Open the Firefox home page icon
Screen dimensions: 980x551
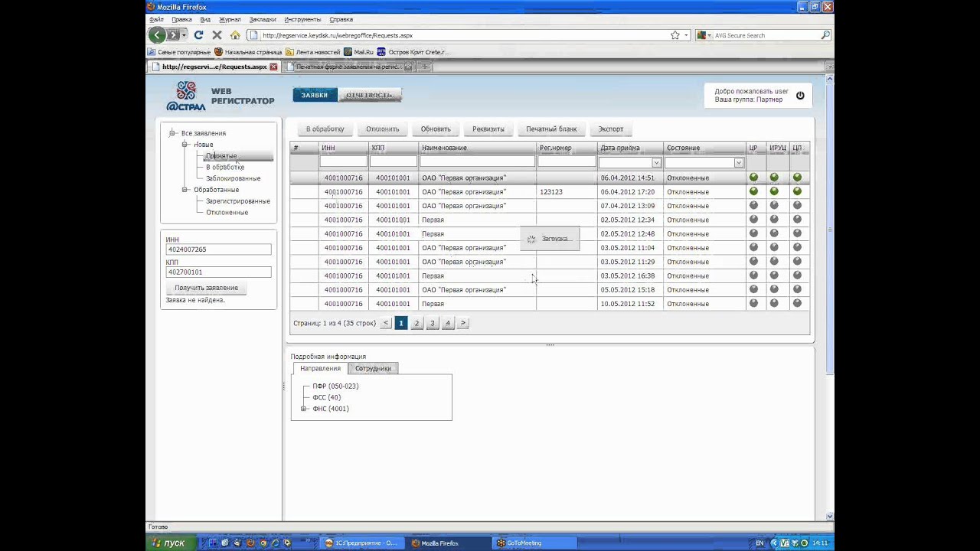(235, 35)
